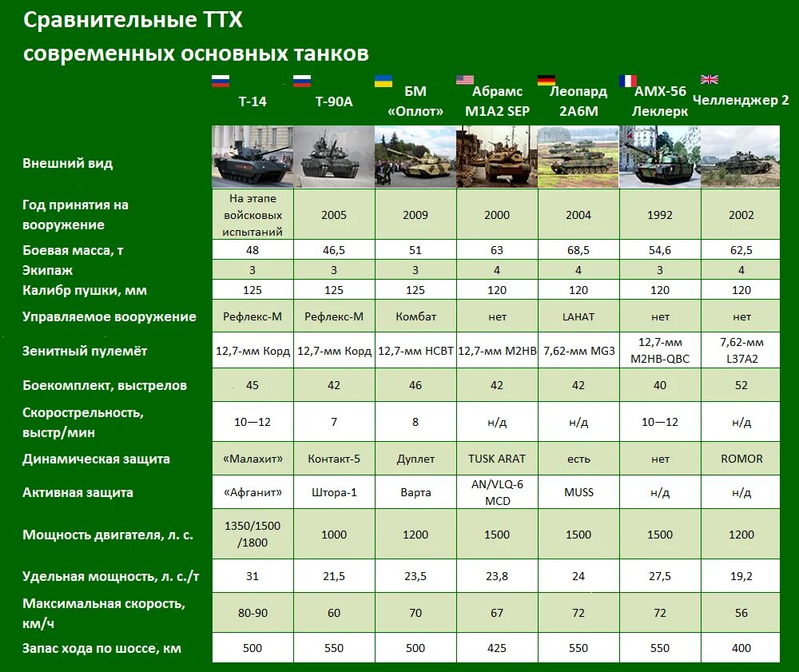Click the row label 'Активная защита'

pyautogui.click(x=78, y=492)
